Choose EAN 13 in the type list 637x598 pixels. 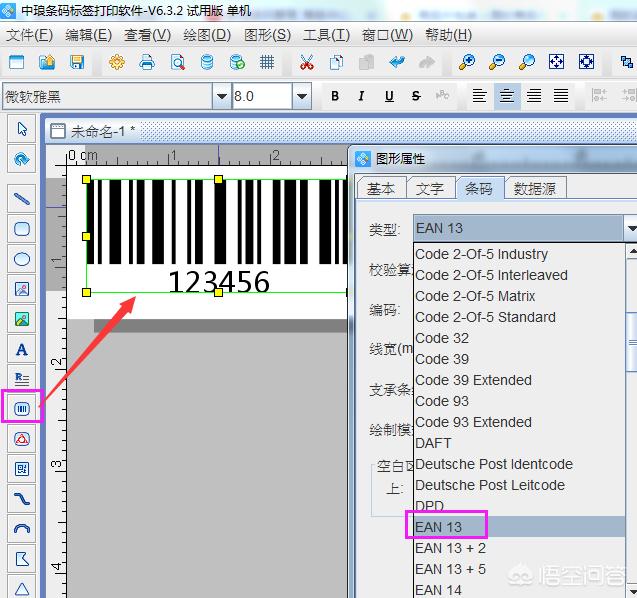click(x=519, y=527)
